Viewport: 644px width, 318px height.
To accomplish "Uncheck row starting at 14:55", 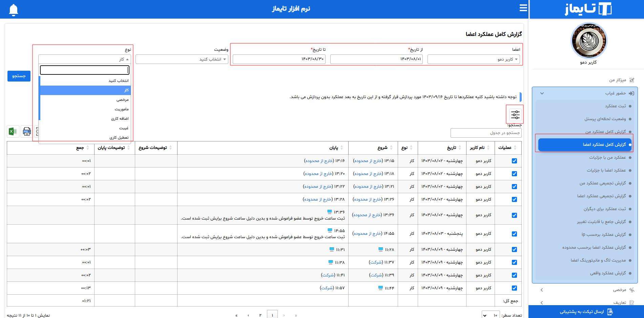I will 514,234.
